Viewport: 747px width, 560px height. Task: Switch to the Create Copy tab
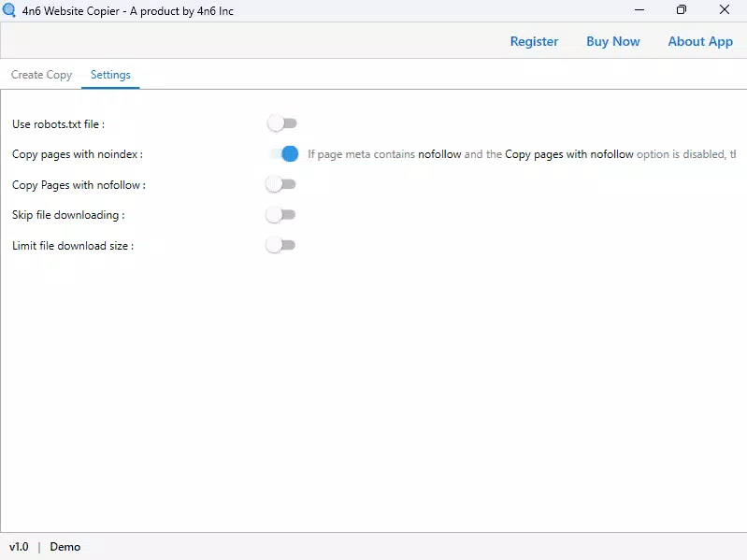pyautogui.click(x=41, y=75)
